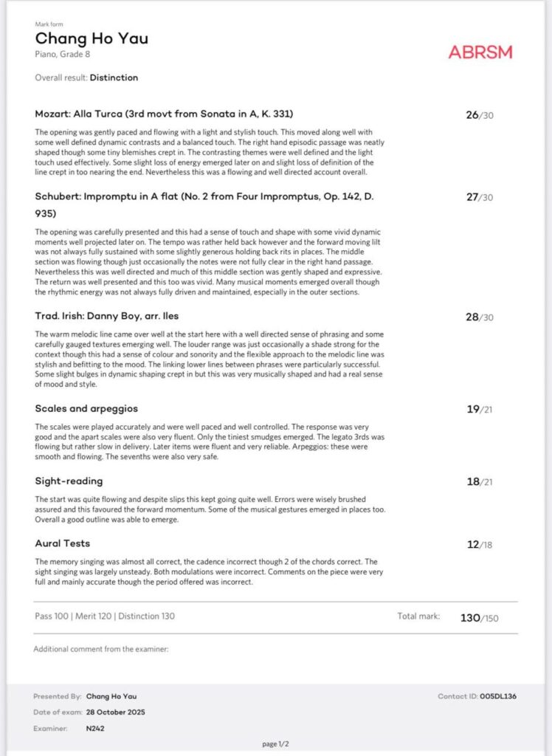Click the 26/30 mark for Mozart

pyautogui.click(x=479, y=115)
